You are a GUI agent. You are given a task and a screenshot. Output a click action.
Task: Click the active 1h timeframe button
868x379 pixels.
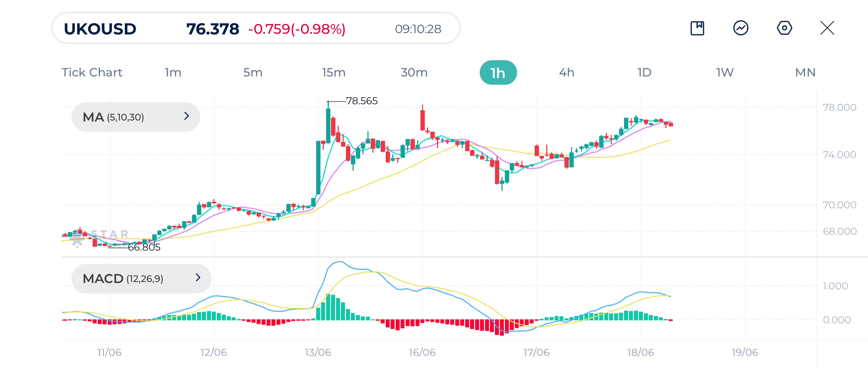[x=498, y=72]
